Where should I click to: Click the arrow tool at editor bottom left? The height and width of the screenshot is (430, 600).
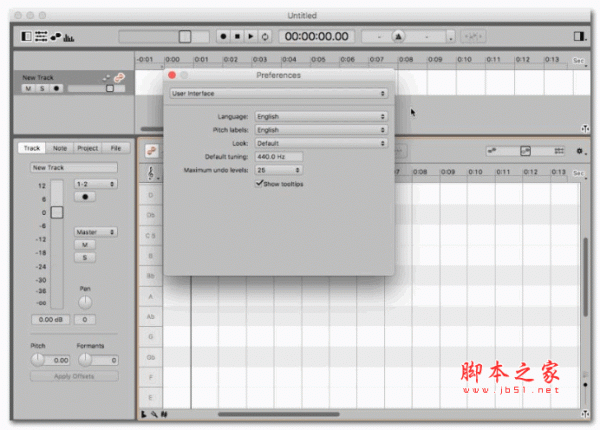coord(144,414)
